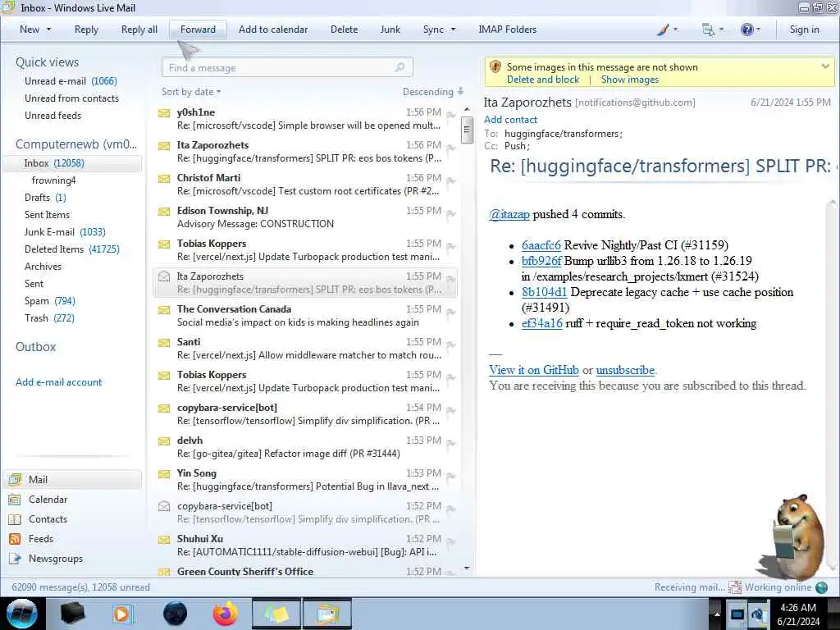The image size is (840, 630).
Task: Click Mail icon in bottom navigation
Action: (x=15, y=479)
